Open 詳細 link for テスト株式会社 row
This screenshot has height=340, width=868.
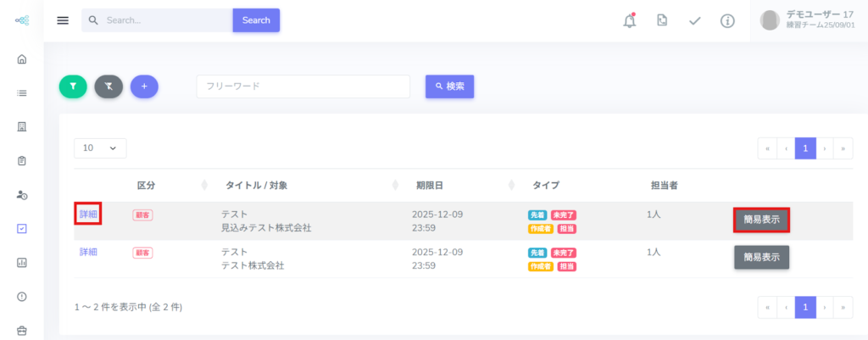88,252
